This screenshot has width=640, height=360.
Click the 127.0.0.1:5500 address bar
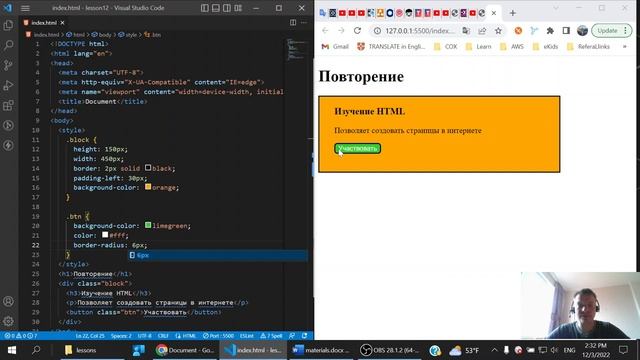[420, 31]
